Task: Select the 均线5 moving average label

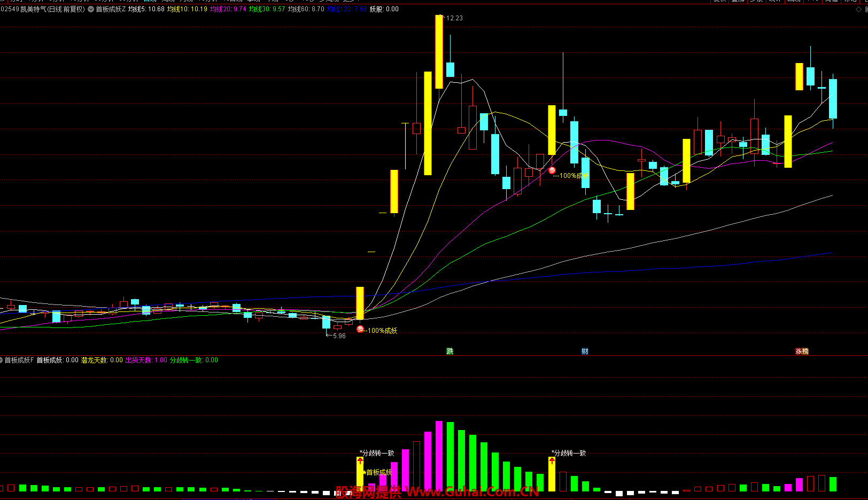Action: [x=146, y=9]
